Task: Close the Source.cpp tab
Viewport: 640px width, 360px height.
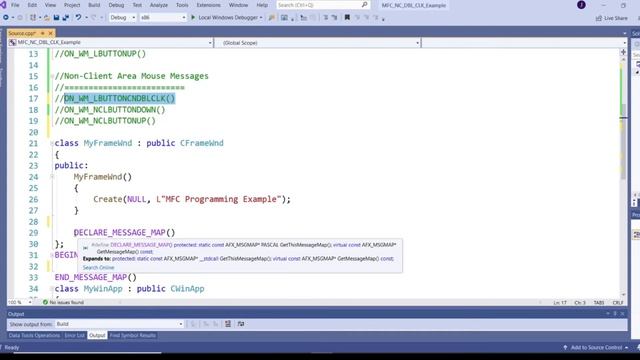Action: [51, 33]
